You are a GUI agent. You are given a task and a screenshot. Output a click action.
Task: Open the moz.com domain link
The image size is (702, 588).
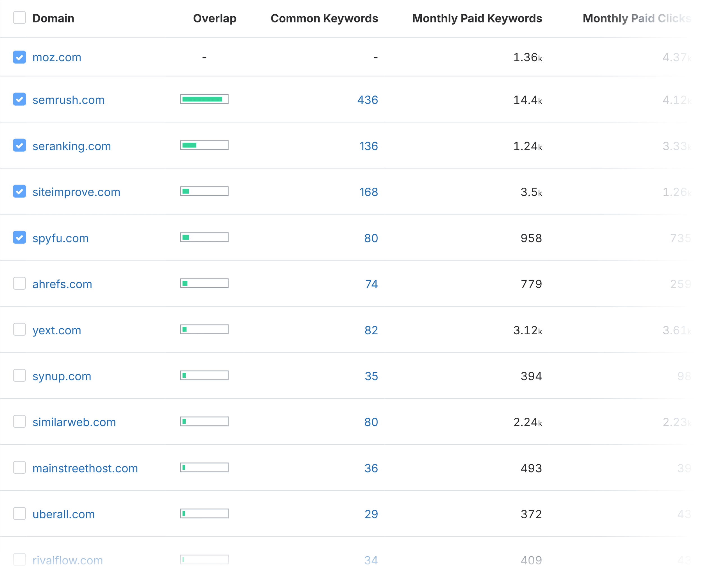tap(57, 58)
